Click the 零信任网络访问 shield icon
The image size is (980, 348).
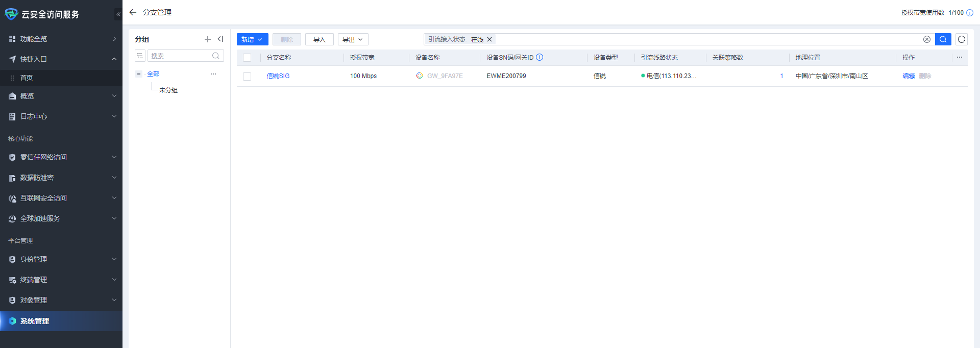coord(12,157)
